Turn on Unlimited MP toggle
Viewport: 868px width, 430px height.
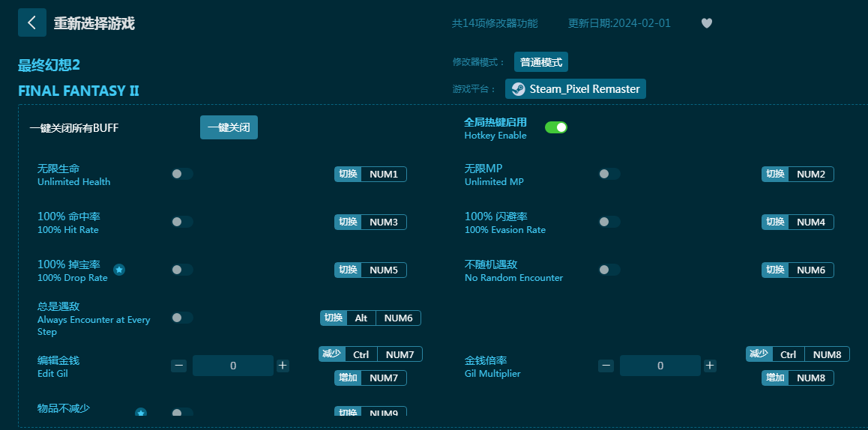(609, 174)
